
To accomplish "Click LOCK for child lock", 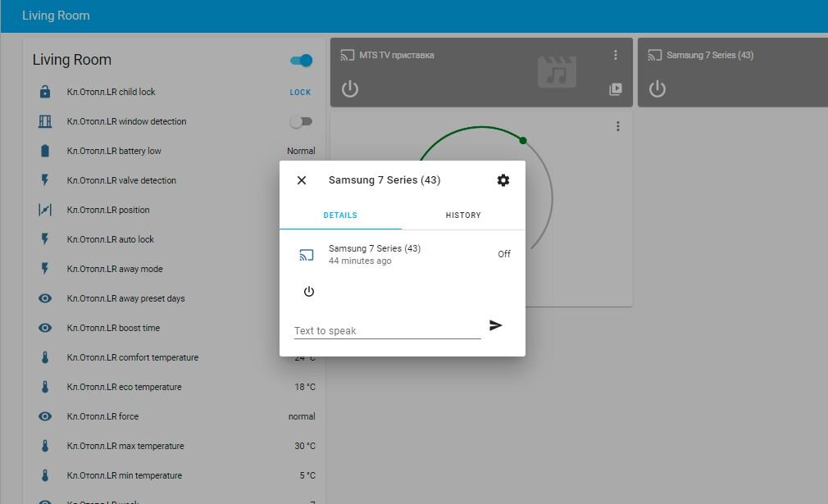I will click(300, 93).
